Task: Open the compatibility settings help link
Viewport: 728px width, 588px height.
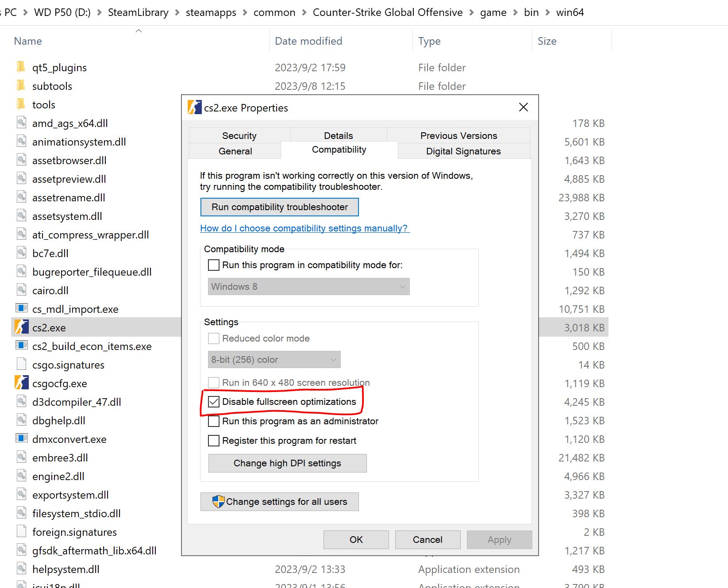Action: point(305,228)
